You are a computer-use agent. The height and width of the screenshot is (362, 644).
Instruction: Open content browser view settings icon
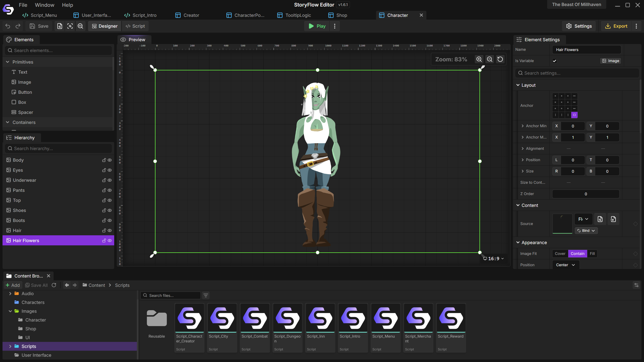[x=636, y=285]
